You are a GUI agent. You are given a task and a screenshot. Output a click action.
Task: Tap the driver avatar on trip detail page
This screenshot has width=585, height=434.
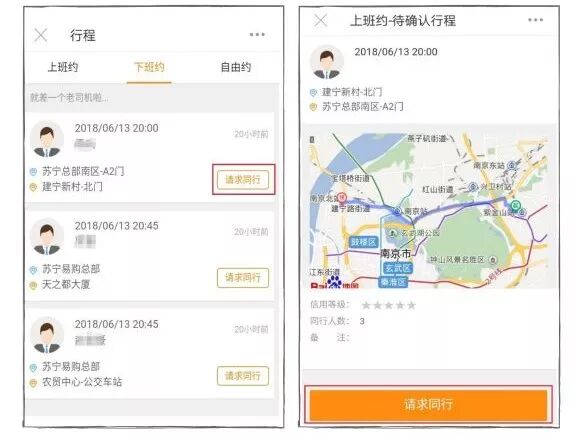327,62
